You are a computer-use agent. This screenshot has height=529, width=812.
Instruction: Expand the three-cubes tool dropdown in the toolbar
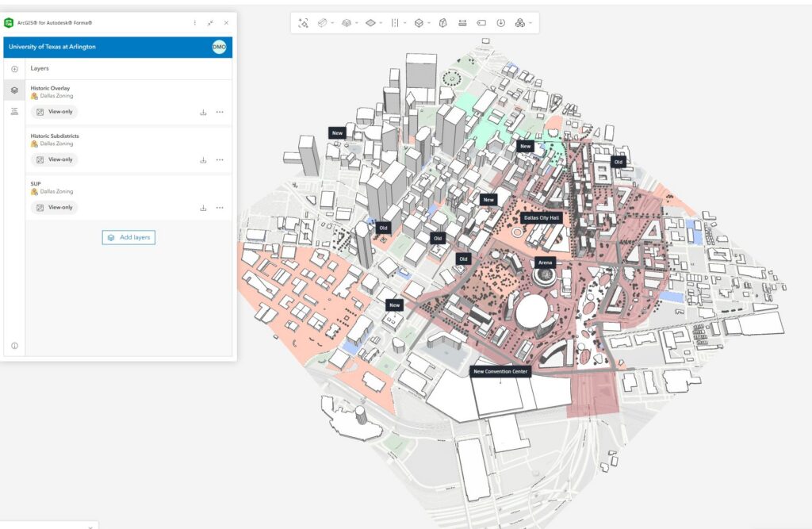(x=530, y=23)
